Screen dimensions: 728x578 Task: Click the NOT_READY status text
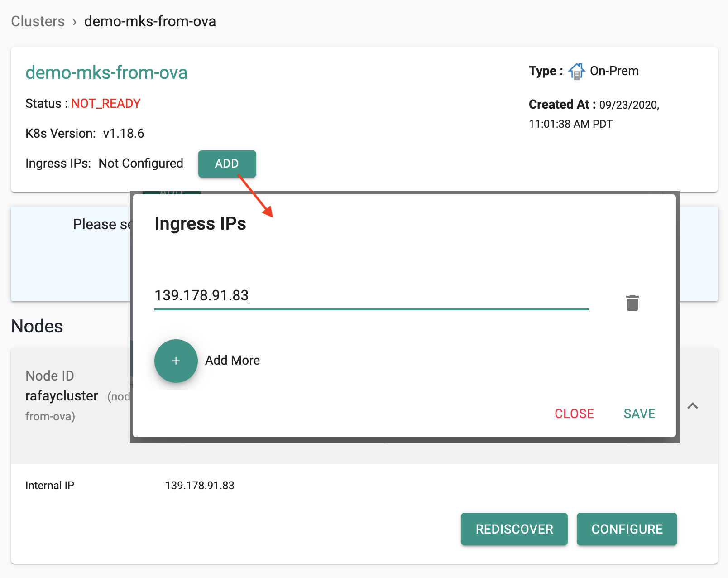coord(106,104)
